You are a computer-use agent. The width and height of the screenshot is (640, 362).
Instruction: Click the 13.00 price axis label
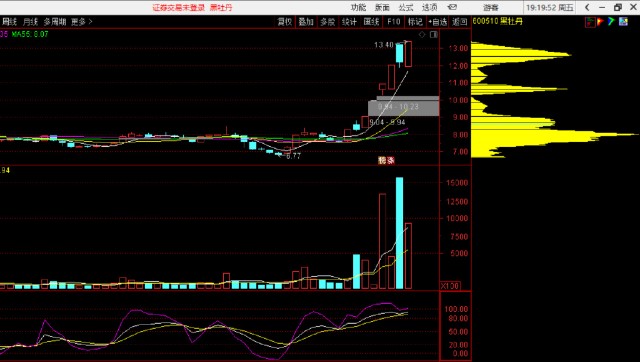[458, 48]
